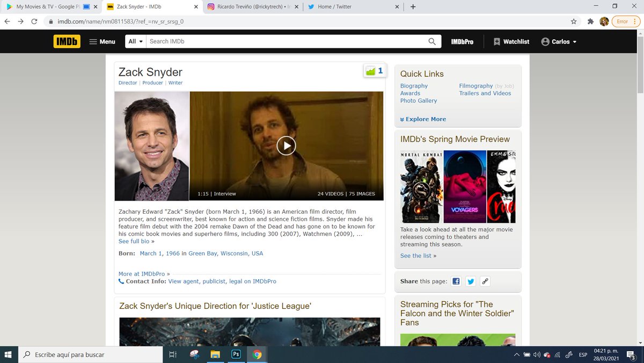The height and width of the screenshot is (363, 644).
Task: Click the magnifier search icon
Action: click(x=432, y=41)
